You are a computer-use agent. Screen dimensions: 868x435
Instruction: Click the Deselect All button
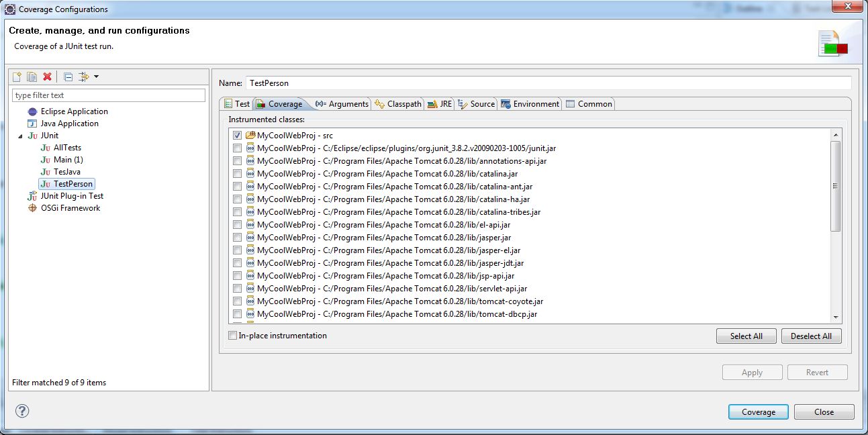click(x=811, y=336)
